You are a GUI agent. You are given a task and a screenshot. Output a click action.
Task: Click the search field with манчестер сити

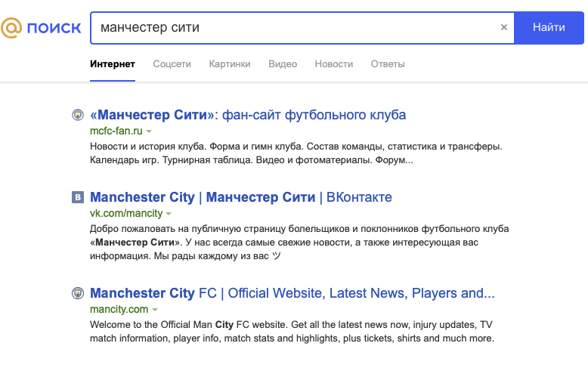(295, 28)
